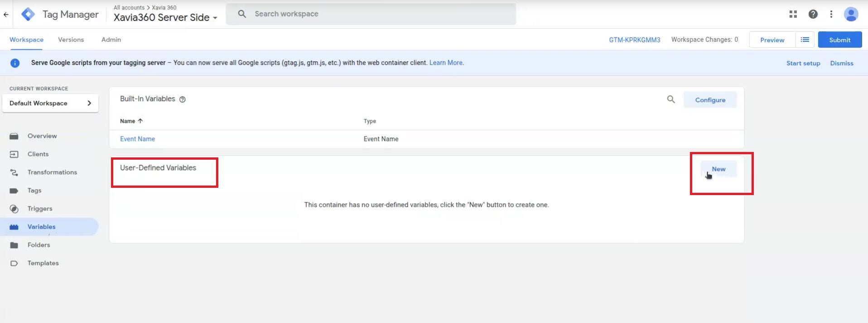
Task: Click the Submit button
Action: click(x=840, y=40)
